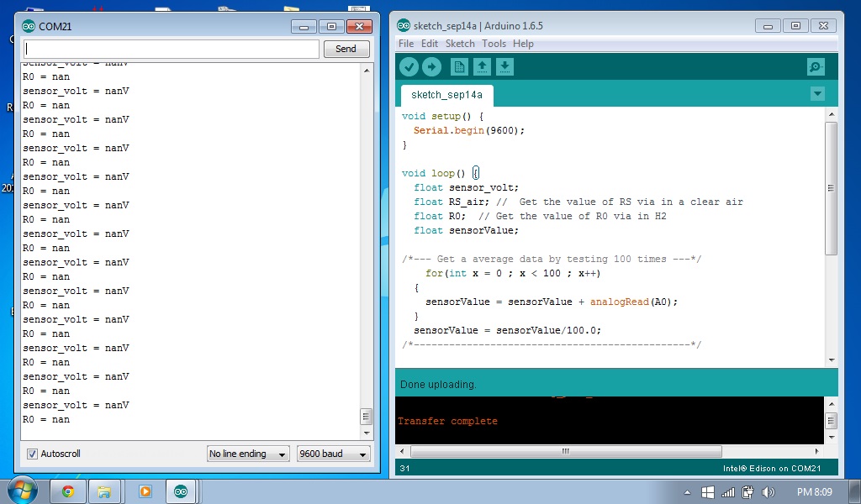Click the Arduino logo in sketch window title
861x504 pixels.
(x=404, y=25)
